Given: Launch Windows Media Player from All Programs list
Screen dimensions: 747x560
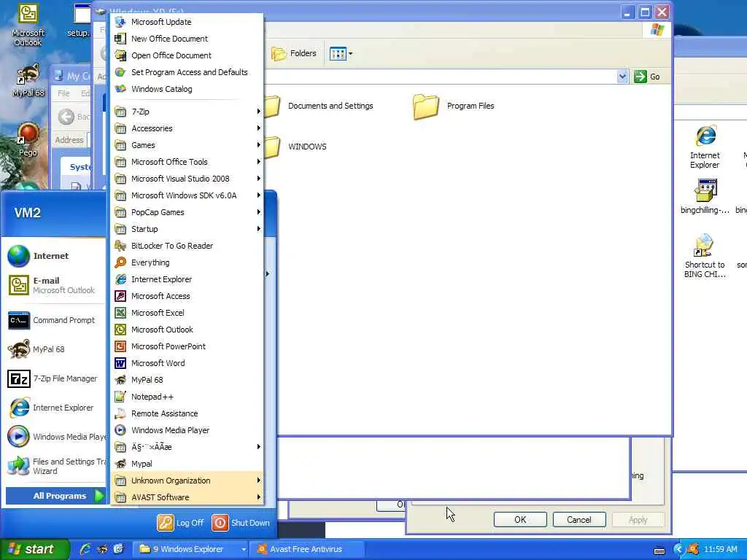Looking at the screenshot, I should click(x=187, y=430).
